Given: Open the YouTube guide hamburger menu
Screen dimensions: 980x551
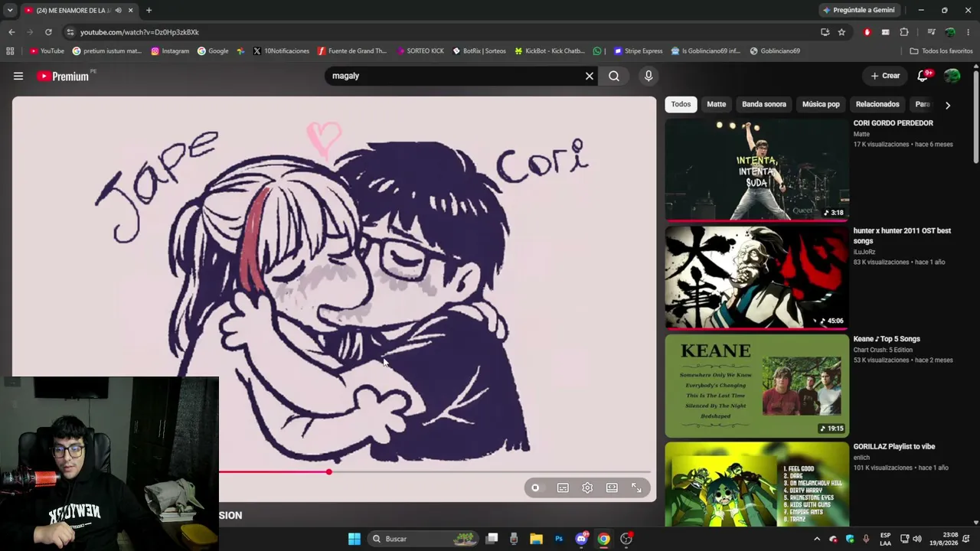Looking at the screenshot, I should pyautogui.click(x=18, y=76).
